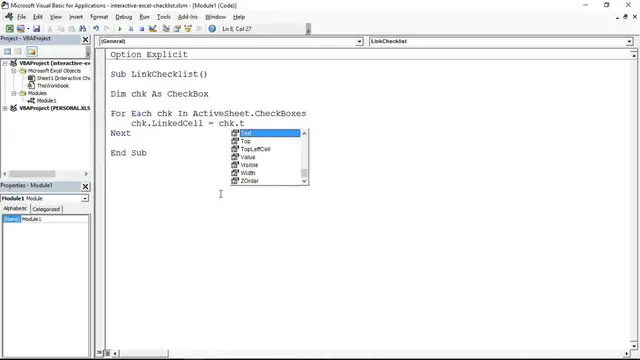Collapse the Modules folder node
The height and width of the screenshot is (360, 640).
(x=14, y=93)
